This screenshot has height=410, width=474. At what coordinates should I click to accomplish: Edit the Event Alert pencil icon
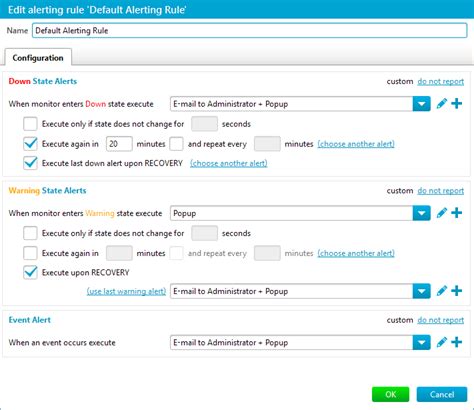(442, 342)
